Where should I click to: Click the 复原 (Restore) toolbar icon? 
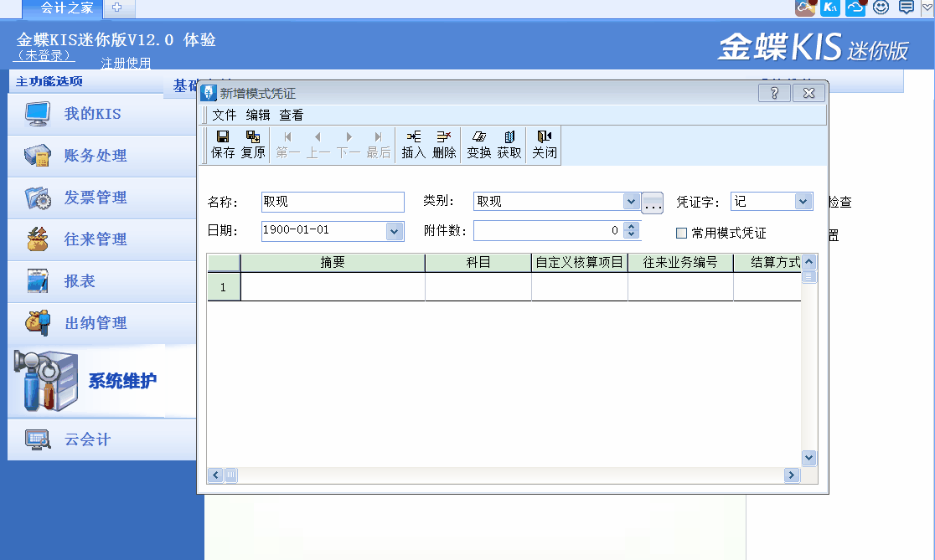[x=252, y=144]
